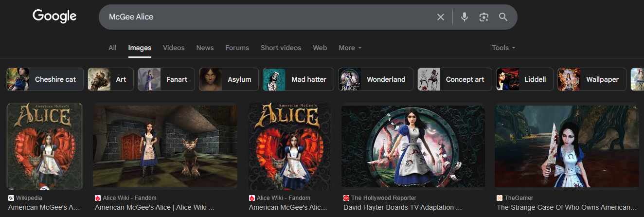Image resolution: width=644 pixels, height=217 pixels.
Task: Open the Tools dropdown
Action: click(503, 48)
